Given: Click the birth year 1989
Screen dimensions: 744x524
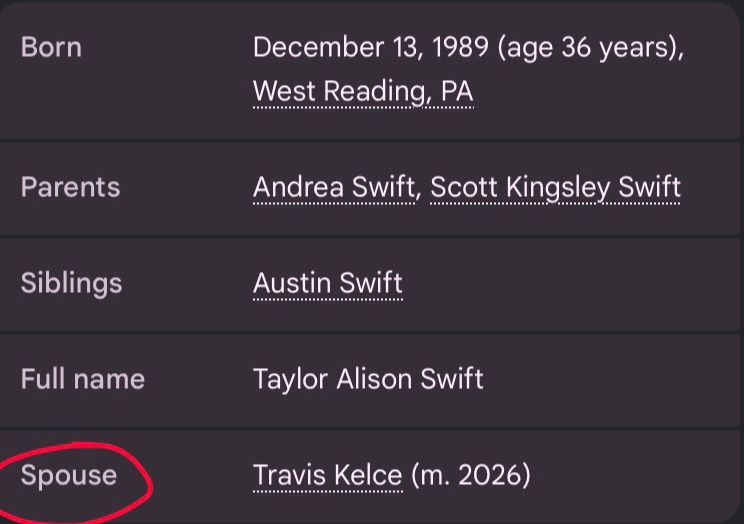Looking at the screenshot, I should pos(460,47).
